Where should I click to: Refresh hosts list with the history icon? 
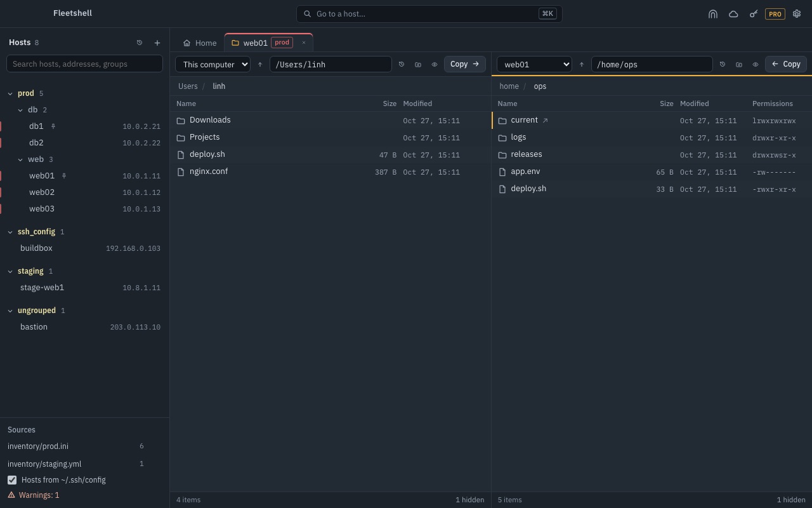[x=140, y=43]
